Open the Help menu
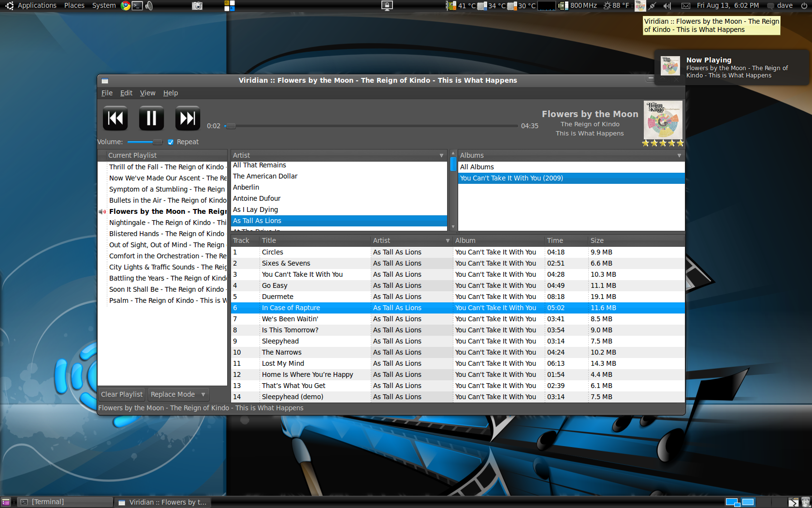Image resolution: width=812 pixels, height=508 pixels. pos(170,93)
